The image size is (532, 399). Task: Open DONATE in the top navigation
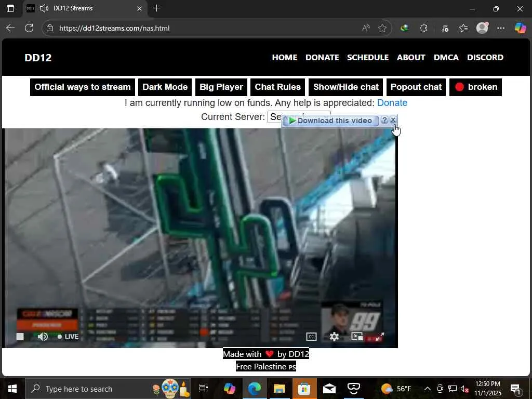322,57
